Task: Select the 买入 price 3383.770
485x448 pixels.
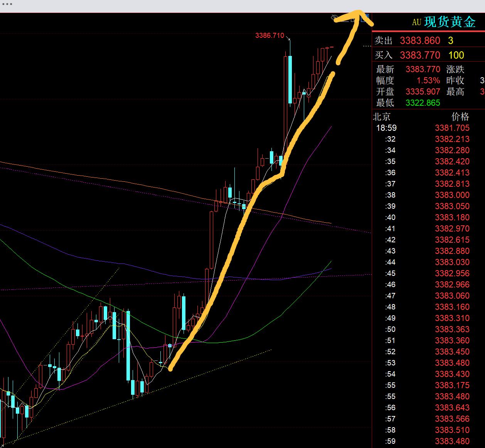Action: pos(420,55)
